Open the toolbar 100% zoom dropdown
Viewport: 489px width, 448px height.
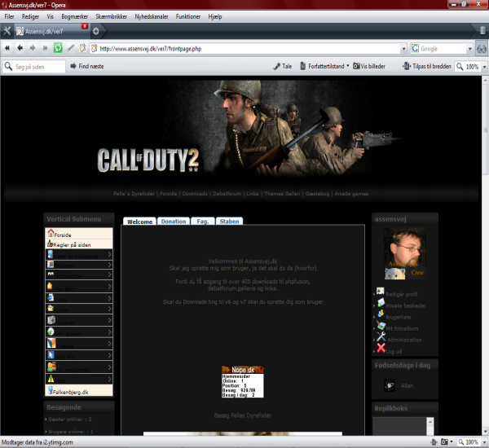[485, 67]
